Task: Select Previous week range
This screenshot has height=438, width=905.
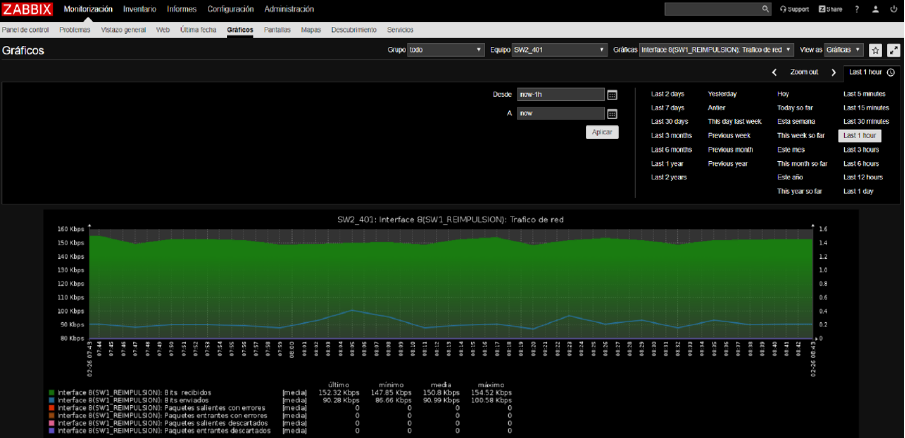Action: coord(729,136)
